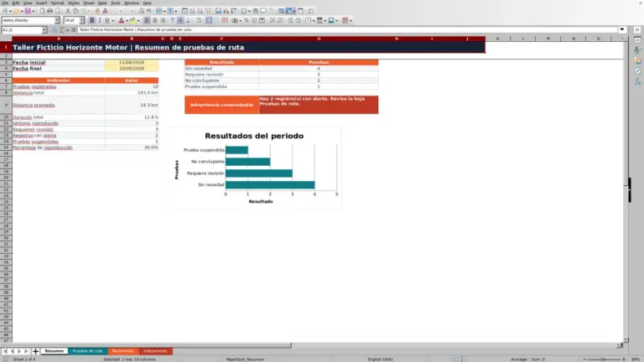
Task: Click the first sheet navigation arrow
Action: 5,351
